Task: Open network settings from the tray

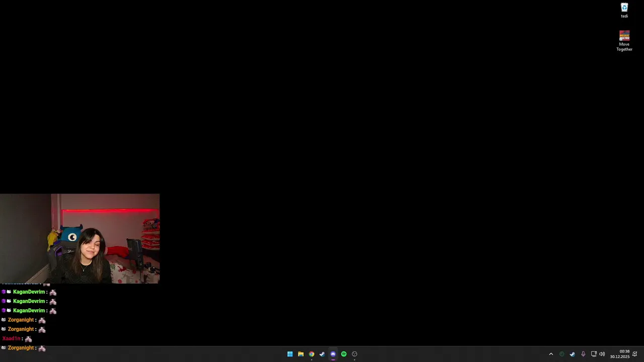Action: [594, 354]
